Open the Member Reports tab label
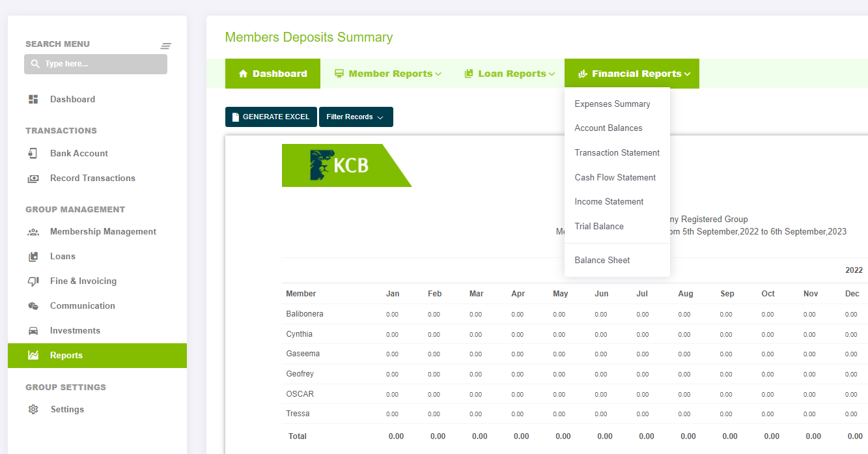The image size is (868, 454). (x=390, y=74)
